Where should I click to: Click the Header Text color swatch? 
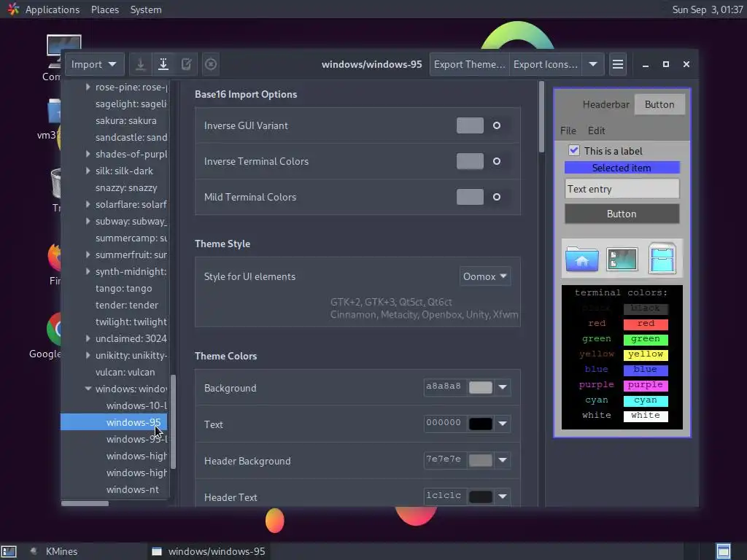point(481,497)
